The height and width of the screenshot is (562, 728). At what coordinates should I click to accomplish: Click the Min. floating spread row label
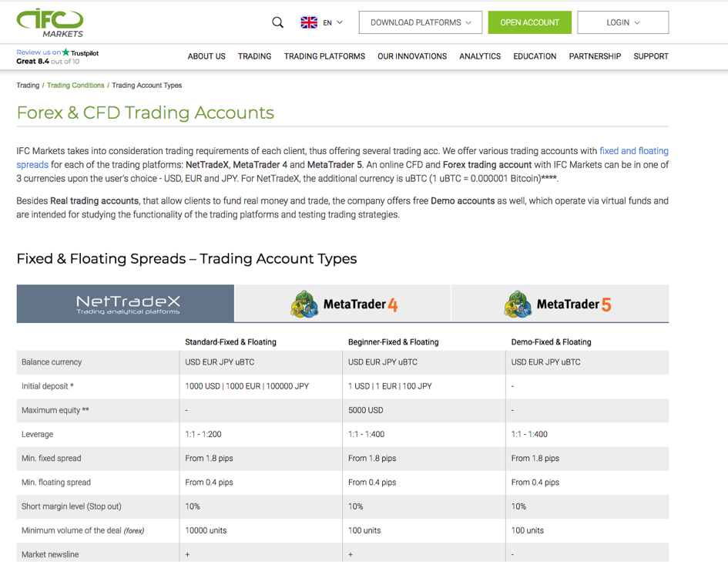click(56, 483)
